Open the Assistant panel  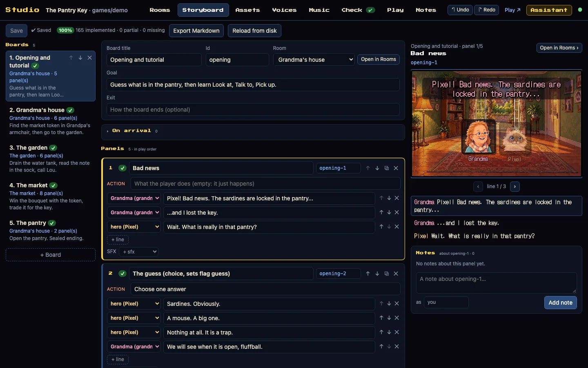point(549,10)
